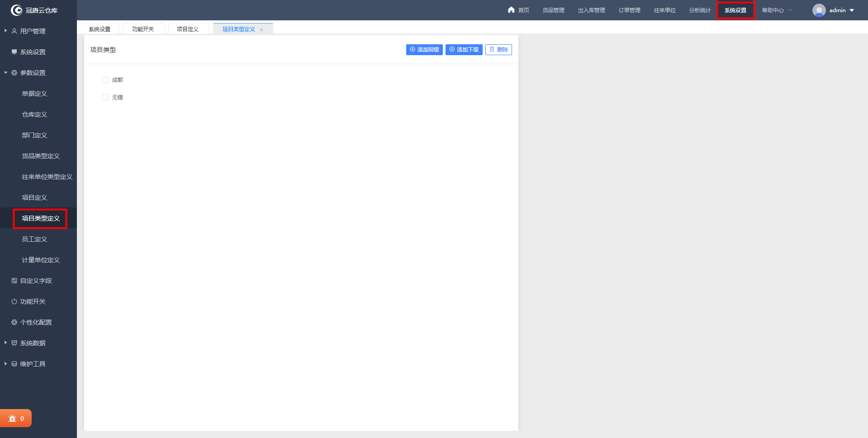Open 往来单位 in the top navigation

point(664,10)
